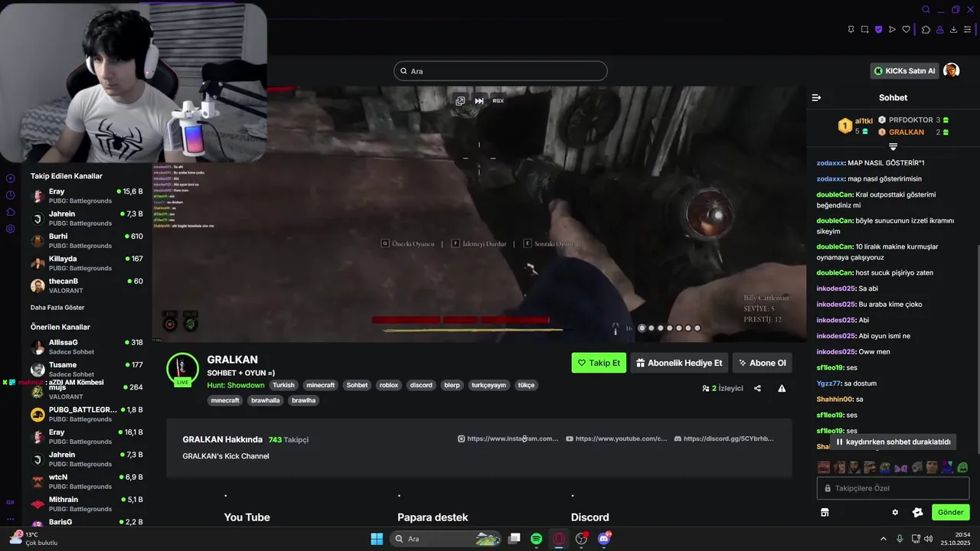Open chat settings gear icon

(895, 512)
